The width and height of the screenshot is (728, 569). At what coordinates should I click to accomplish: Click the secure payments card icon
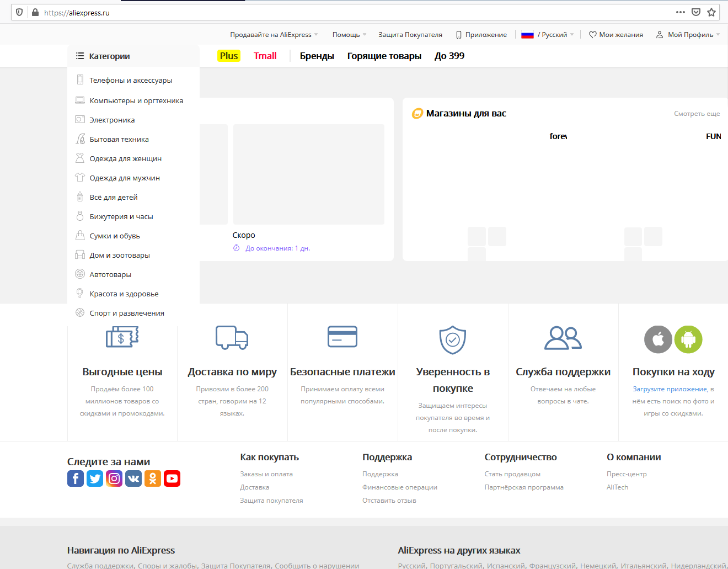(x=342, y=337)
